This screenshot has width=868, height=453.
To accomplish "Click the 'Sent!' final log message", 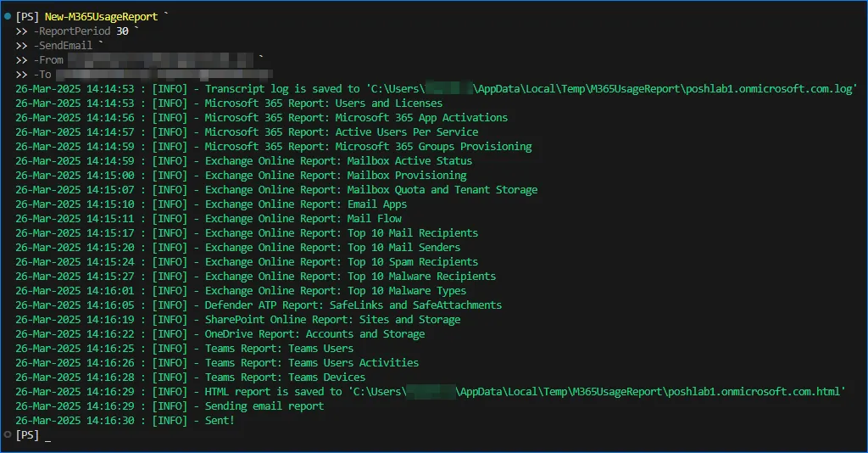I will click(x=220, y=421).
